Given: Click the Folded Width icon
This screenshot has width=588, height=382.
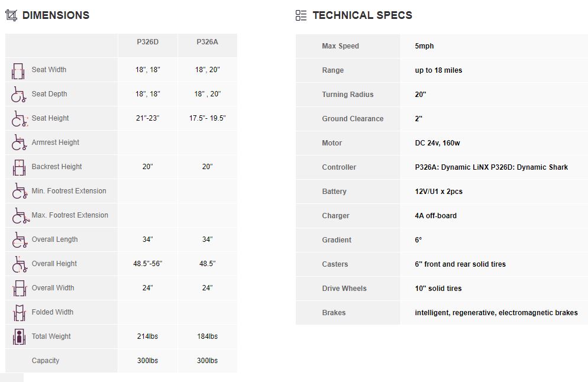Looking at the screenshot, I should (19, 313).
